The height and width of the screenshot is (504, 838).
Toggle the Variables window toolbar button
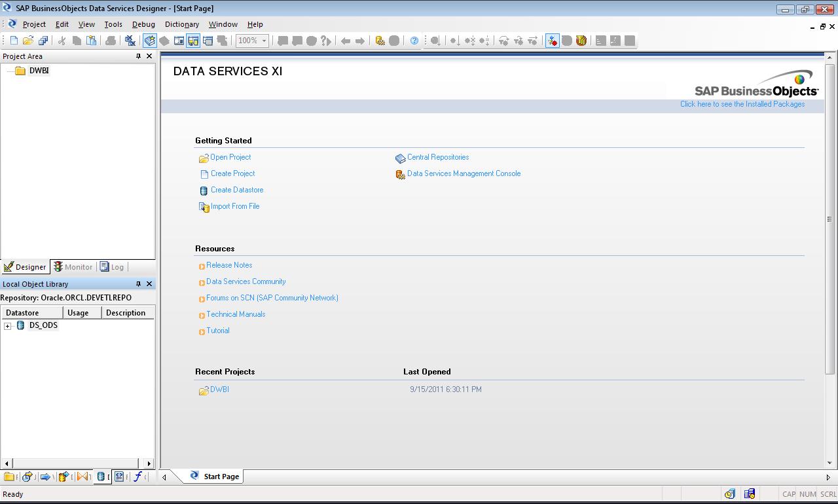(x=179, y=41)
